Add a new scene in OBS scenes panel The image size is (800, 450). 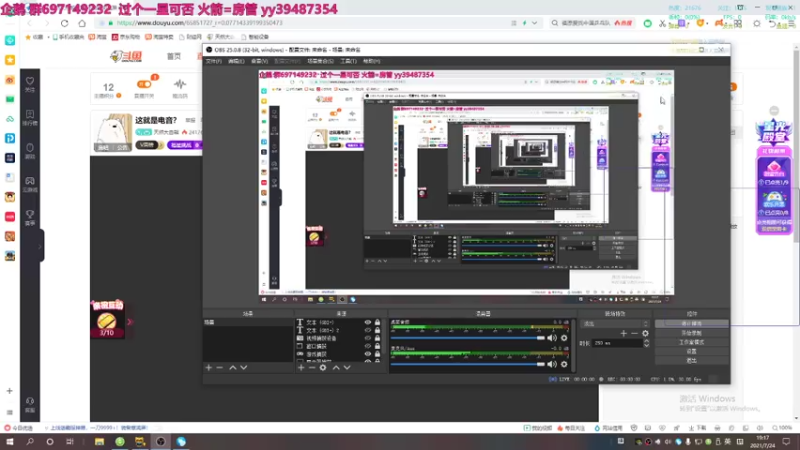(209, 367)
